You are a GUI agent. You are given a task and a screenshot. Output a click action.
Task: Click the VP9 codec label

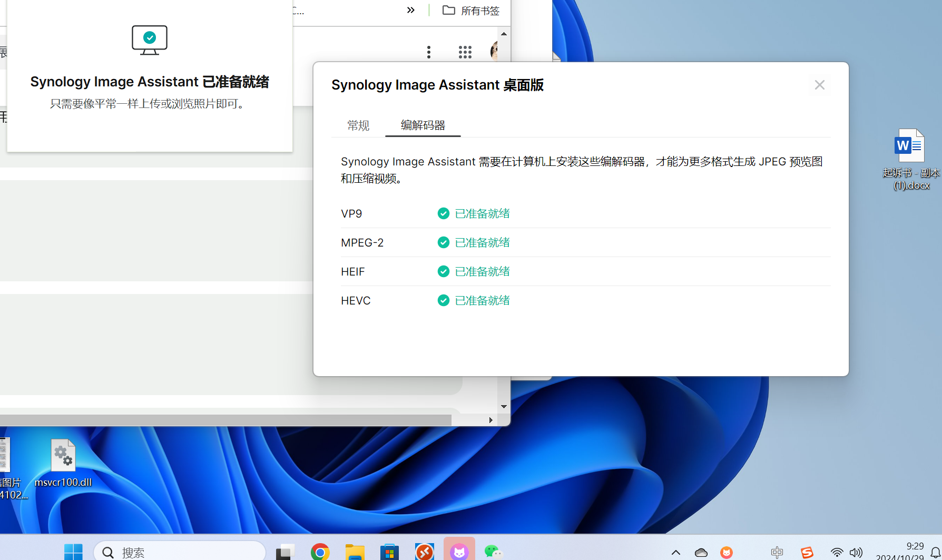[x=351, y=214]
